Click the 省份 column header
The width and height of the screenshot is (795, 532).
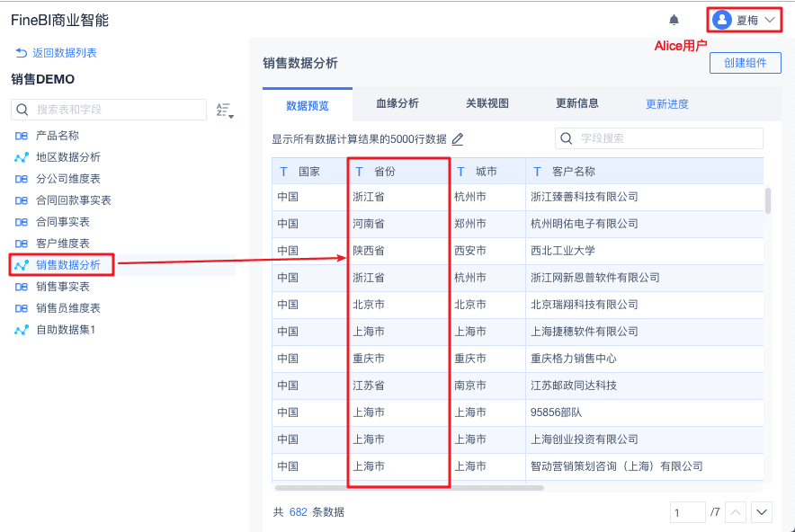coord(398,172)
